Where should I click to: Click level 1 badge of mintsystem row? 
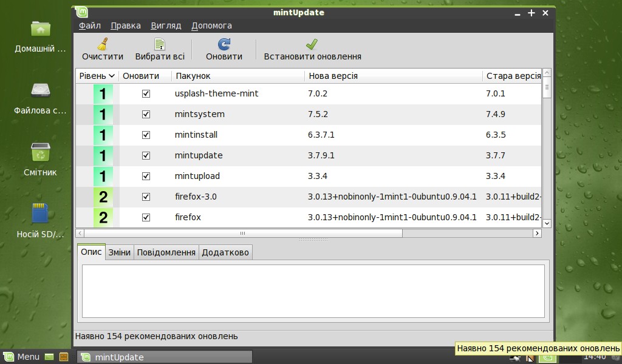point(103,115)
